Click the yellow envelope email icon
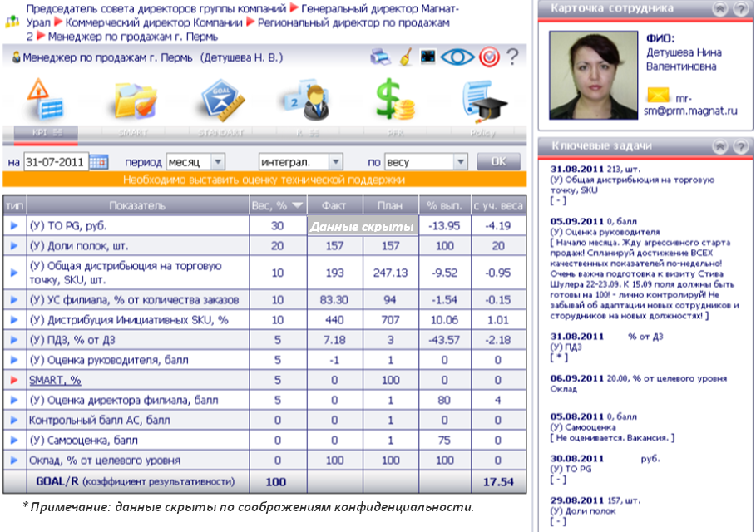756x532 pixels. tap(658, 95)
